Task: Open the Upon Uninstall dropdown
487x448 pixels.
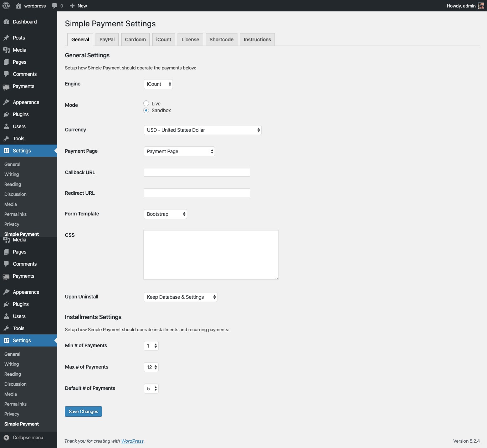Action: click(x=180, y=297)
